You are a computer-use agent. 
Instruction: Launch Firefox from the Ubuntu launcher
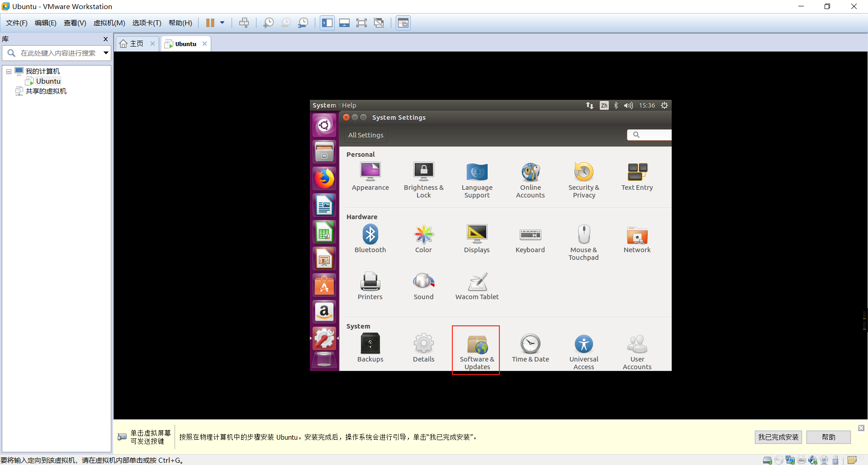pos(324,178)
